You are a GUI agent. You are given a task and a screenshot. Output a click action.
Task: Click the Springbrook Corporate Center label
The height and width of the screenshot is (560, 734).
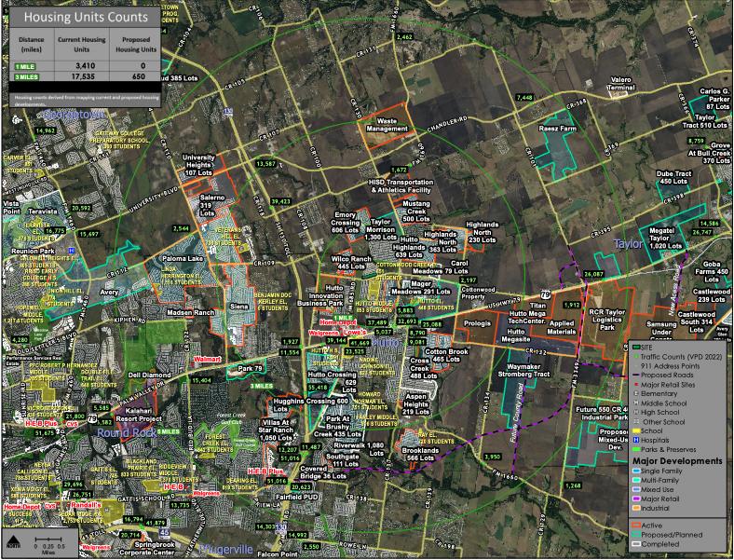147,549
